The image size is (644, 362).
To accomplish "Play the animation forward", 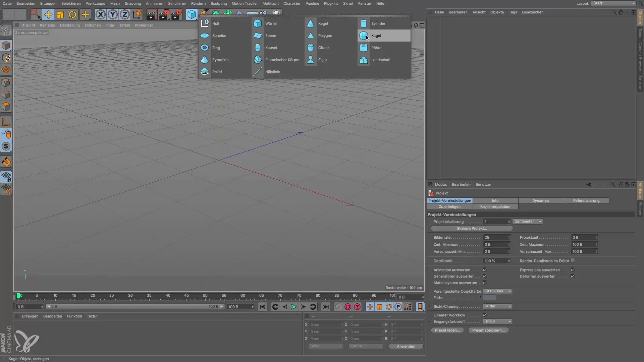I will (x=294, y=307).
